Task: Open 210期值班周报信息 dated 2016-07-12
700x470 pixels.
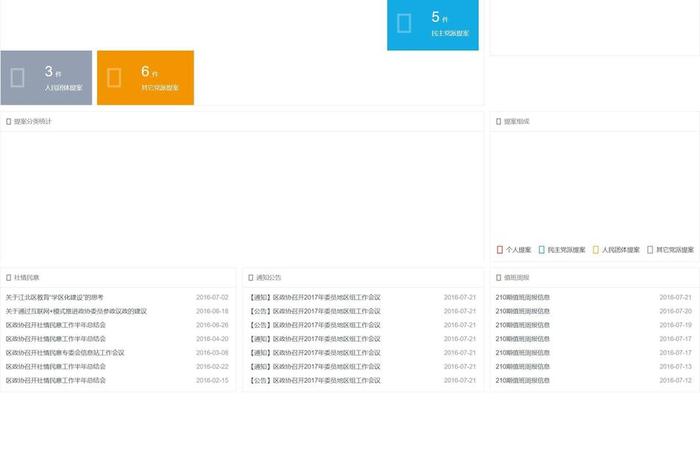Action: [522, 380]
